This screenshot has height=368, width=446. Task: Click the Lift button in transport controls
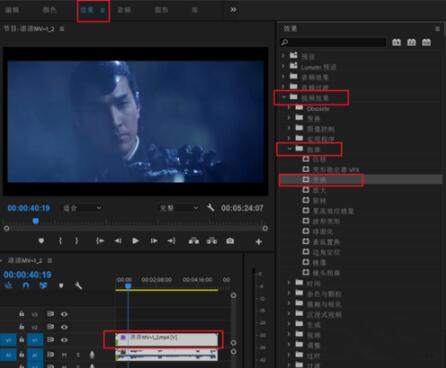tap(194, 241)
